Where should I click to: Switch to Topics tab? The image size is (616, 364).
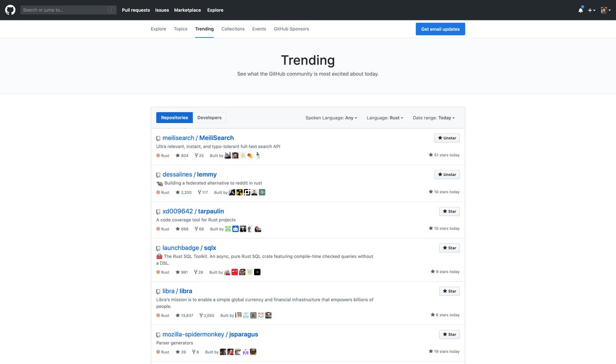pyautogui.click(x=181, y=29)
